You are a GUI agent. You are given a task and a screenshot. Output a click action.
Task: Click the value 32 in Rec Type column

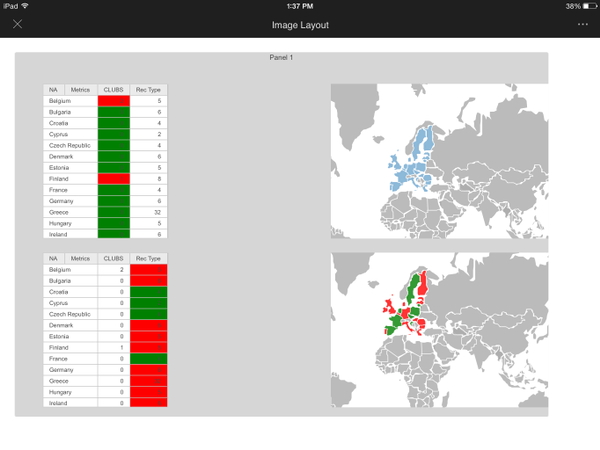(x=157, y=212)
